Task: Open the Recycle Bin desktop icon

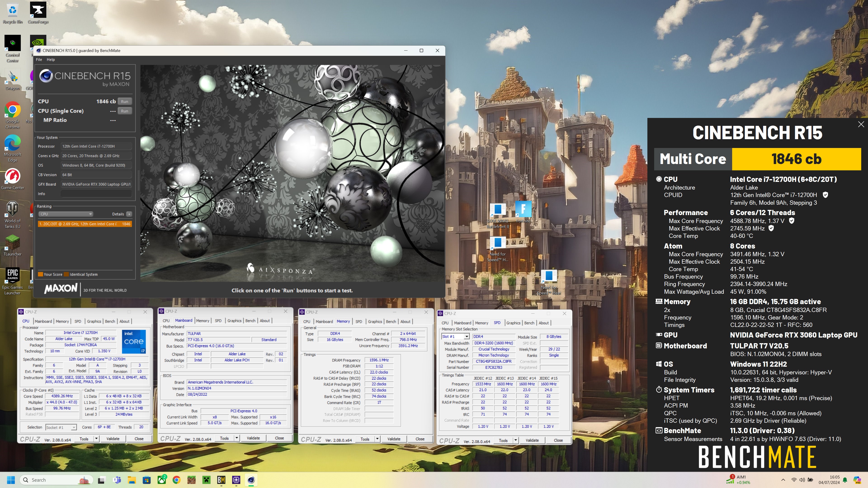Action: pyautogui.click(x=13, y=13)
